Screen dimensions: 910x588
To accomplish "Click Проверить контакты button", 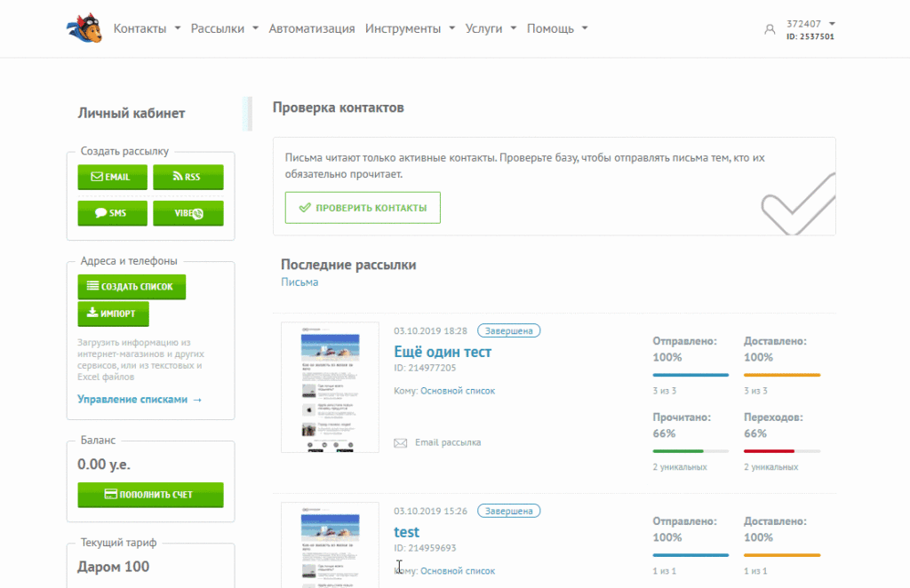I will tap(363, 208).
